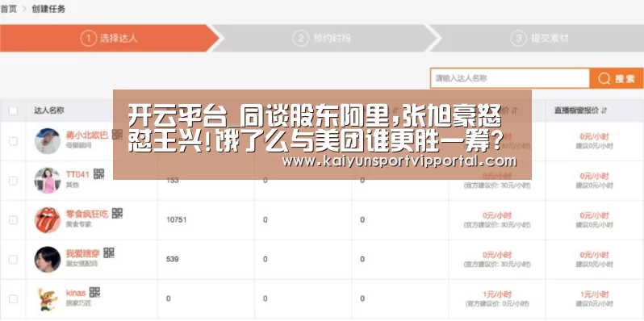Open QR code next to kinas

click(x=95, y=292)
